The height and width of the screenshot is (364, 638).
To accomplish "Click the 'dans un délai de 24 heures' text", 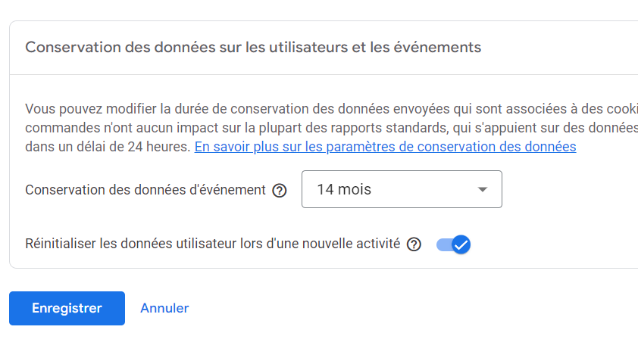I will [108, 147].
